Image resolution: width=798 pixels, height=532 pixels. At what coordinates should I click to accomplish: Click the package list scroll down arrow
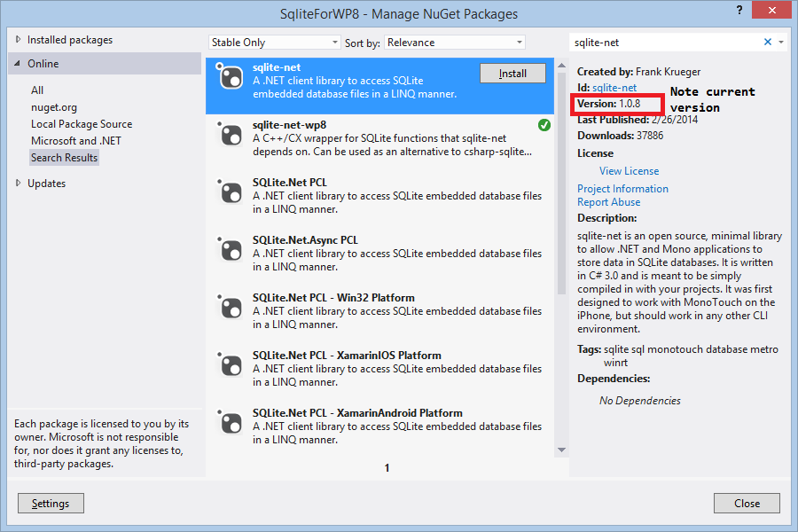click(x=561, y=450)
